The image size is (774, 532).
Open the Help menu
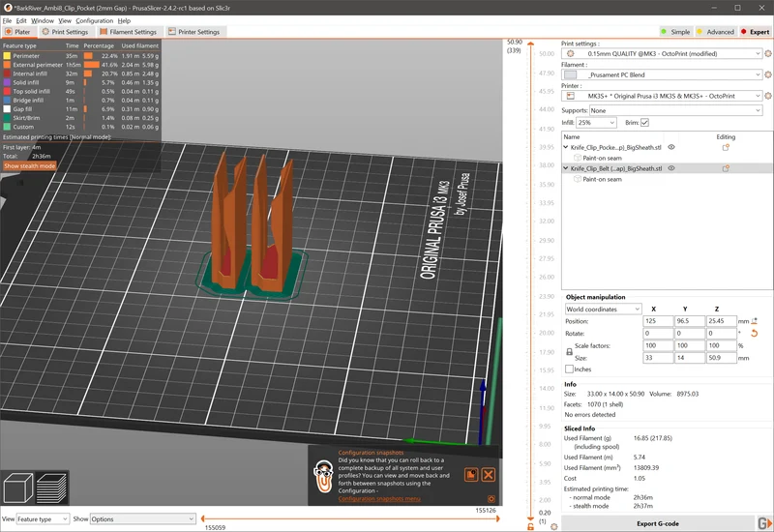[124, 20]
